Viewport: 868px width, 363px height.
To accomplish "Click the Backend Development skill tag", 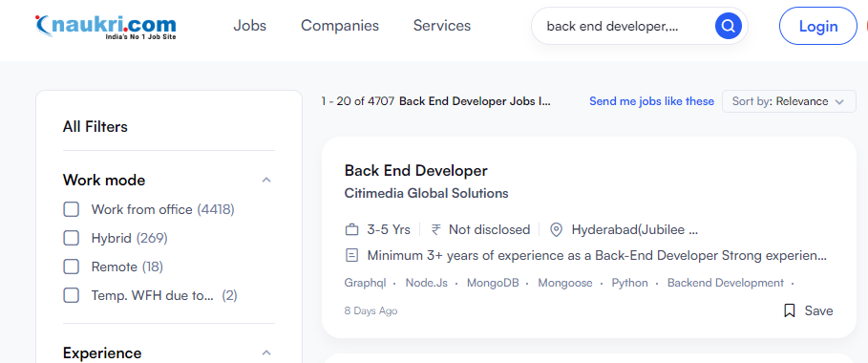I will pyautogui.click(x=725, y=283).
